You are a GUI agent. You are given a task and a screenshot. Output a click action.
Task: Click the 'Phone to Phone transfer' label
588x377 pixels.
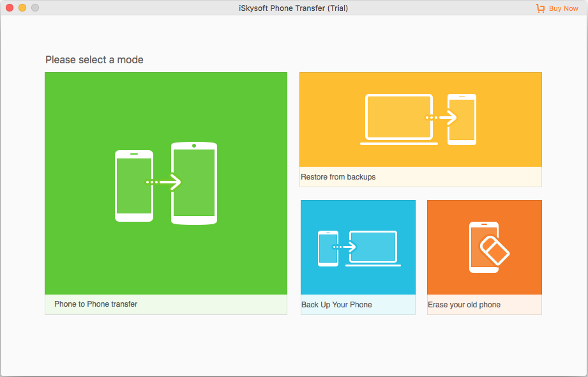(x=96, y=304)
